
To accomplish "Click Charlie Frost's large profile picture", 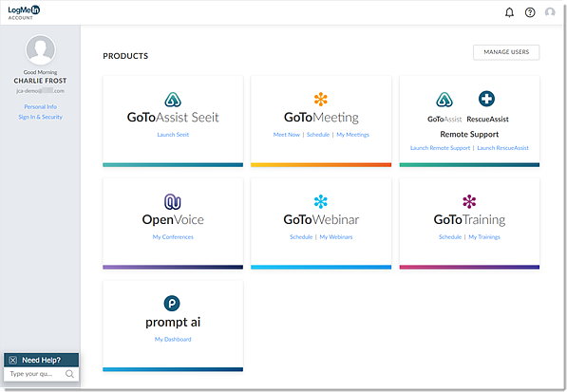I will click(40, 50).
